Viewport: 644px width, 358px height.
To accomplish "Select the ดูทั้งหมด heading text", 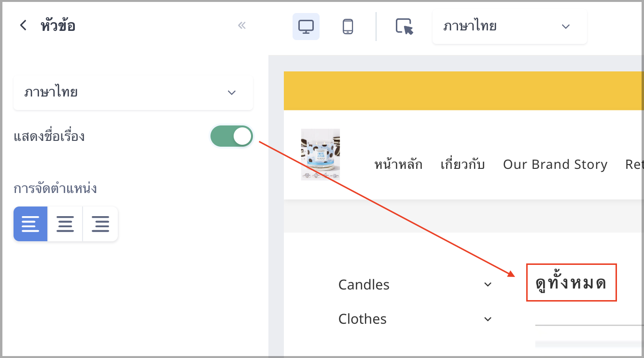I will coord(571,283).
